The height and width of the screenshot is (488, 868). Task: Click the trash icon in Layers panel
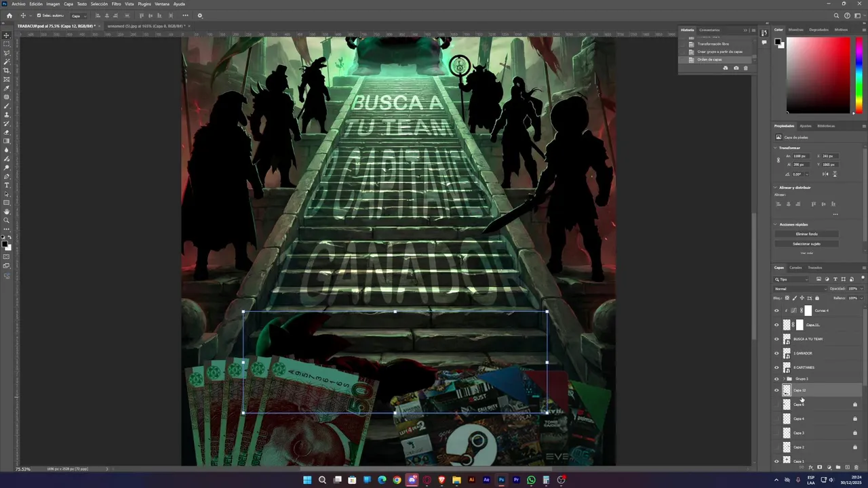(x=856, y=467)
